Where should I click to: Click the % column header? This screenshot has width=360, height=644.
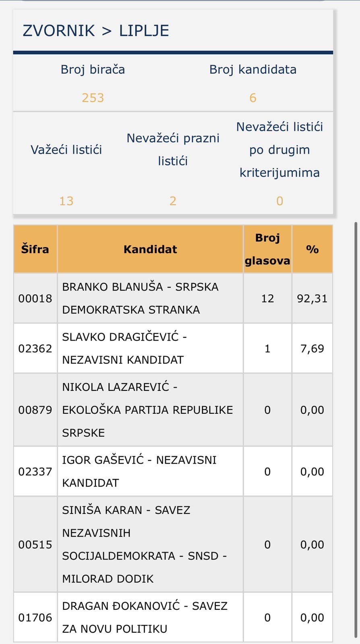point(312,249)
